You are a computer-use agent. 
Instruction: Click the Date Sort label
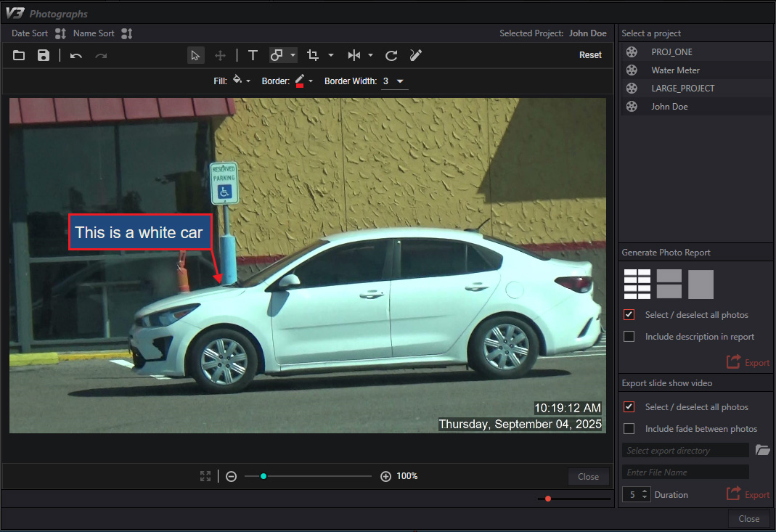30,33
